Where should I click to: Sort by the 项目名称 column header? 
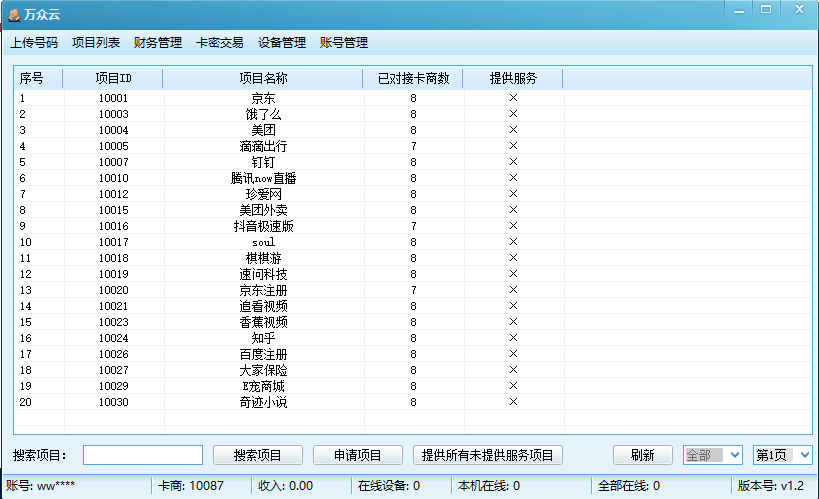pyautogui.click(x=263, y=78)
